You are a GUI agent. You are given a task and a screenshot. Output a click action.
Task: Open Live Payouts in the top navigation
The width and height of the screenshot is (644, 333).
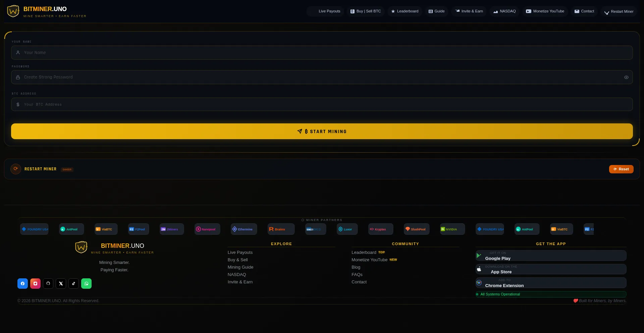click(x=325, y=11)
